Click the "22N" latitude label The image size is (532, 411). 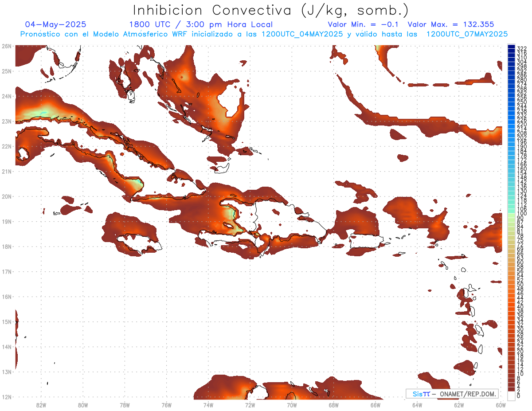point(7,146)
